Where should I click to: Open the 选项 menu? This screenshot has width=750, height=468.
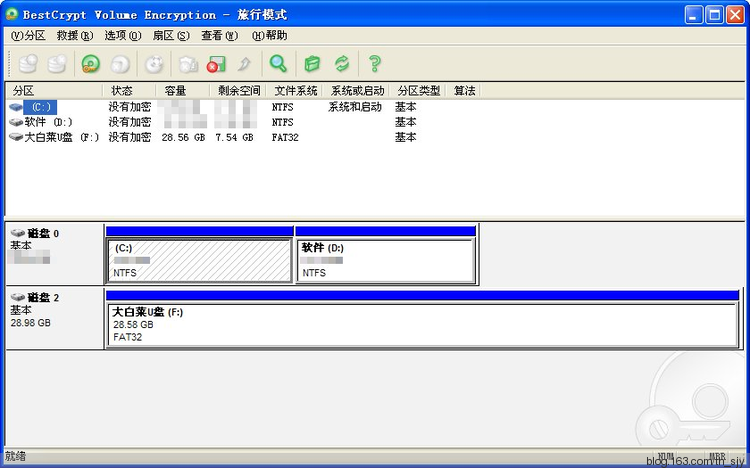[122, 35]
